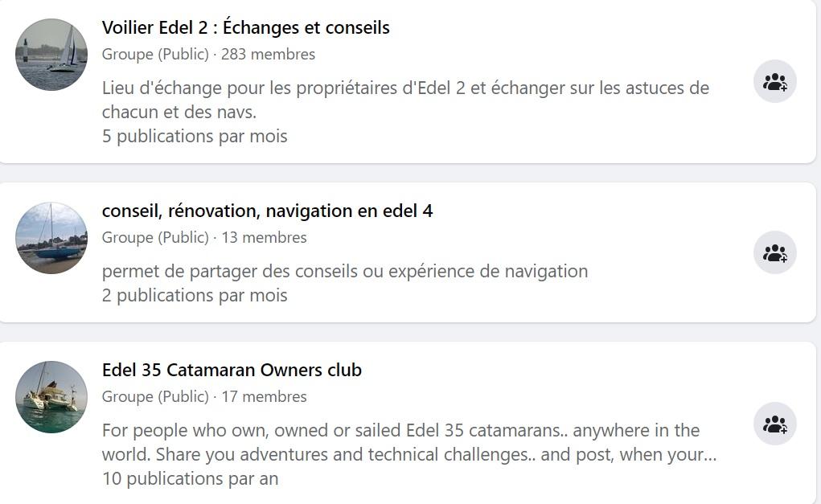821x504 pixels.
Task: Open 'conseil, rénovation, navigation en edel 4' title
Action: coord(267,211)
